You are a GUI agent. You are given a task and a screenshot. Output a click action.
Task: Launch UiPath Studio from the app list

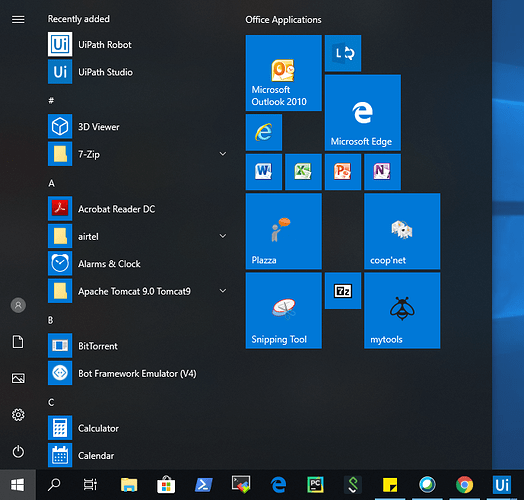[138, 72]
